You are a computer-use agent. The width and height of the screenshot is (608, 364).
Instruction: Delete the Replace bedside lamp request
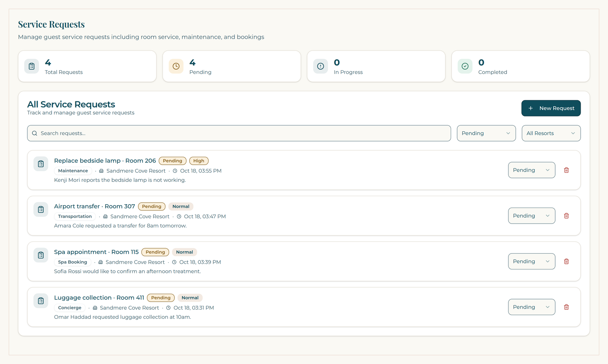pyautogui.click(x=566, y=170)
